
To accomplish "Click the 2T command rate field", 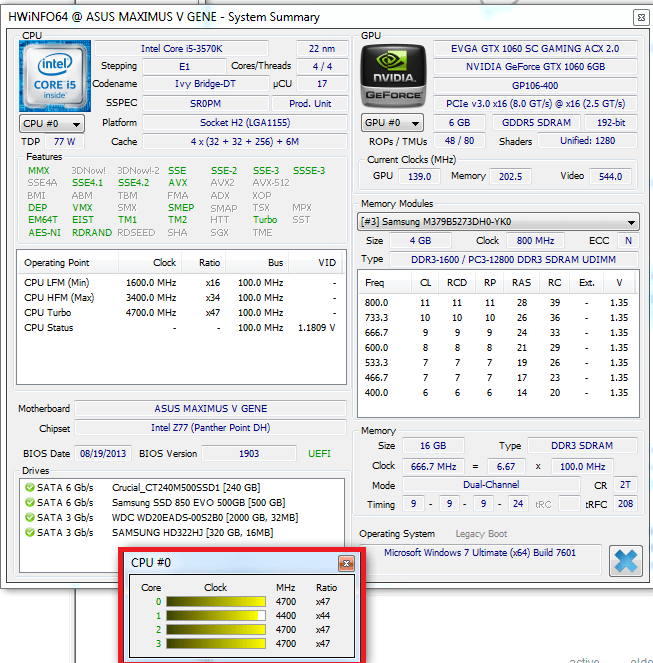I will coord(625,485).
